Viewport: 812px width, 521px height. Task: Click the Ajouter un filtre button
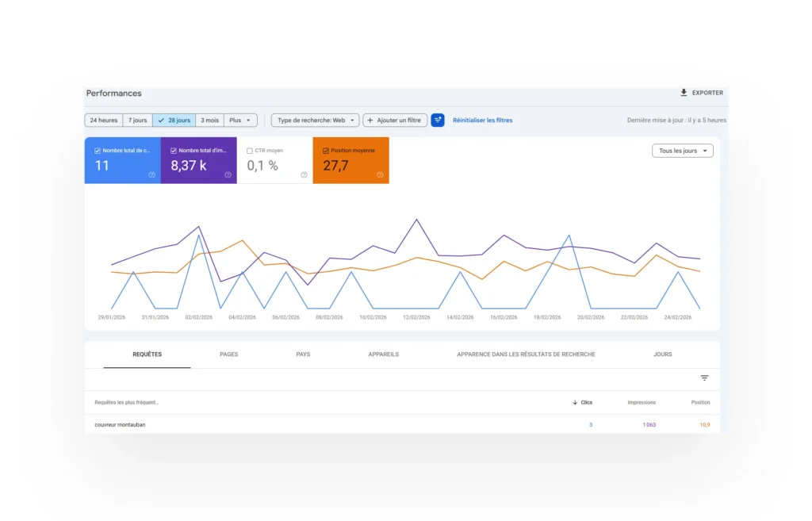395,120
